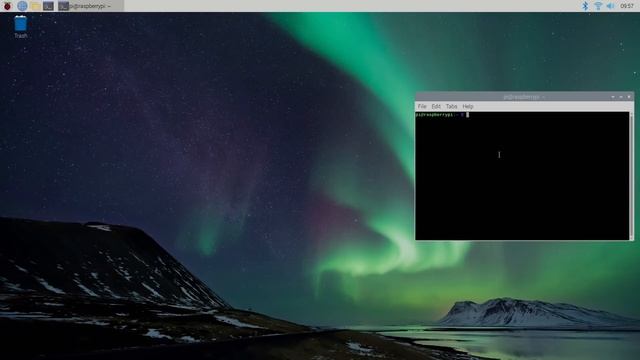Open the terminal Tabs menu
This screenshot has height=360, width=640.
coord(451,106)
